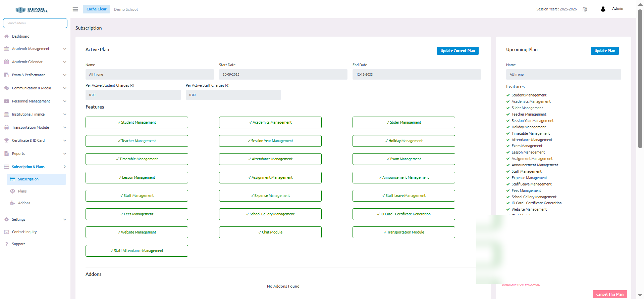Expand Transportation Module chevron

tap(65, 127)
